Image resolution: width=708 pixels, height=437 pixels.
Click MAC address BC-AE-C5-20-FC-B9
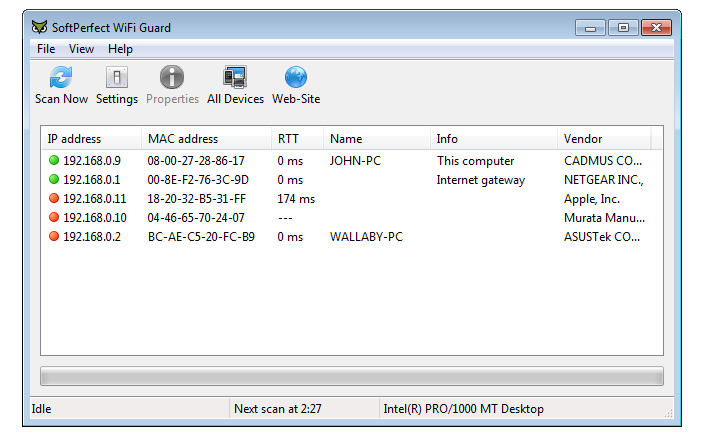click(201, 237)
